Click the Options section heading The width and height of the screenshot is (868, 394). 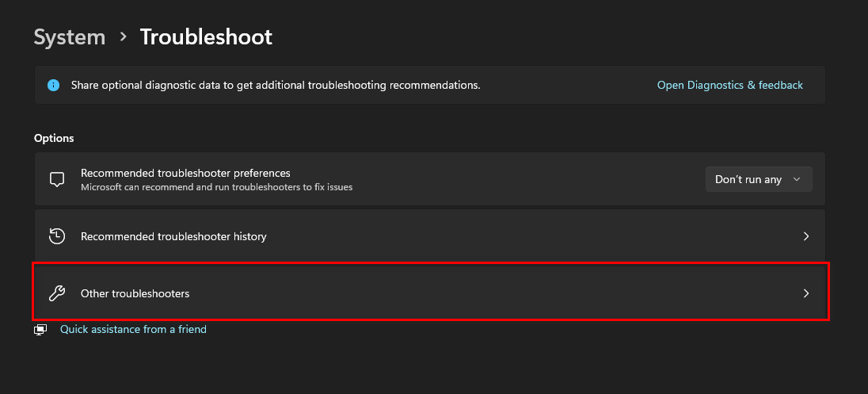[54, 138]
